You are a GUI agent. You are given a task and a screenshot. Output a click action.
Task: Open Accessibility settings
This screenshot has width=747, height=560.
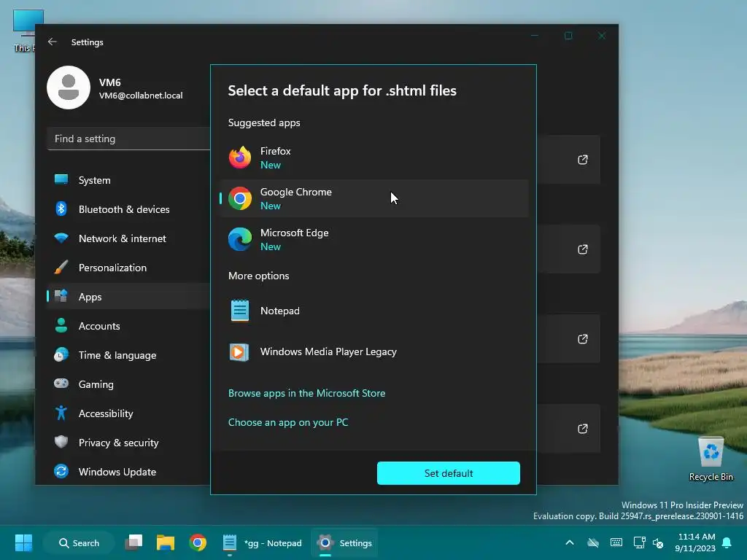click(x=128, y=413)
